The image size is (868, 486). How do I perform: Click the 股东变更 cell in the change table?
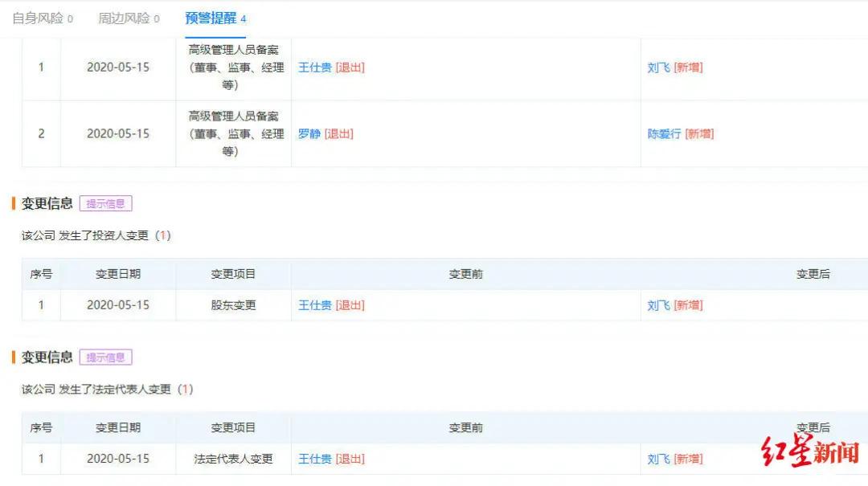point(232,305)
